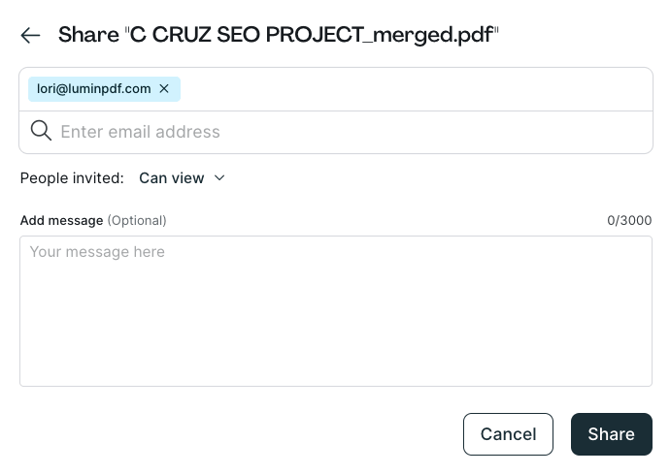Click the Add message label

pos(61,220)
